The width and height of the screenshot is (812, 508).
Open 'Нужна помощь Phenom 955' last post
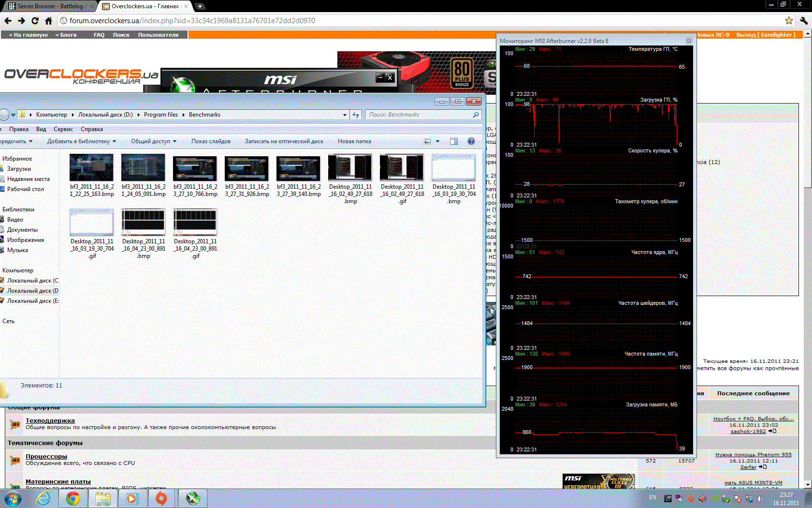click(x=753, y=454)
